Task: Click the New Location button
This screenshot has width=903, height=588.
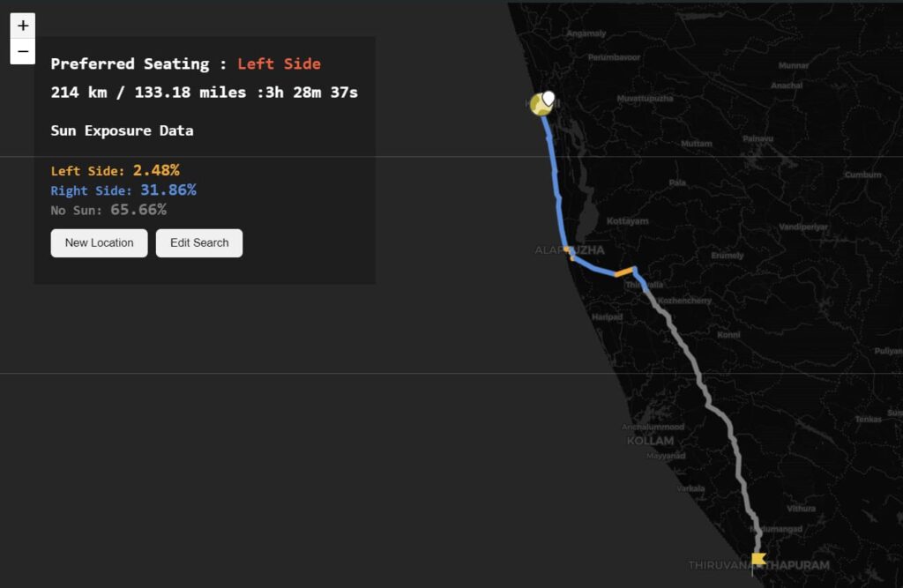Action: (99, 243)
